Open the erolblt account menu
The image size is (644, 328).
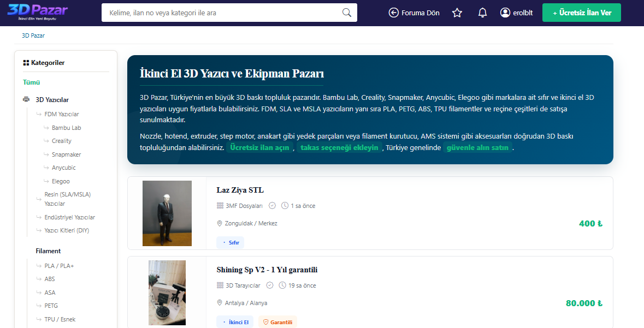[x=517, y=13]
